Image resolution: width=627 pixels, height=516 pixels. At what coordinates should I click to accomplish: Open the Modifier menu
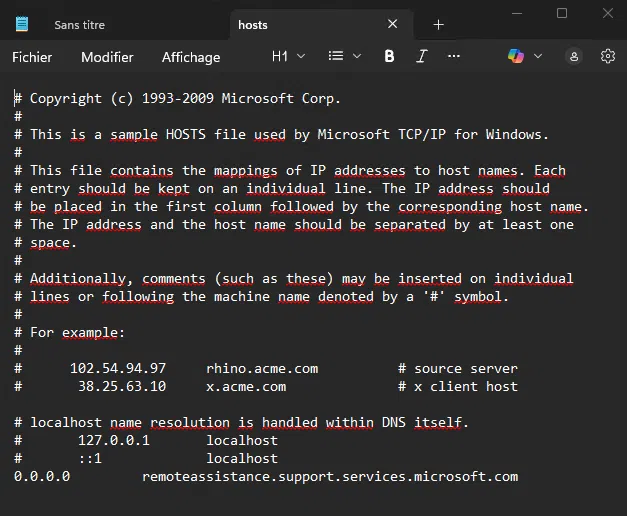point(107,57)
